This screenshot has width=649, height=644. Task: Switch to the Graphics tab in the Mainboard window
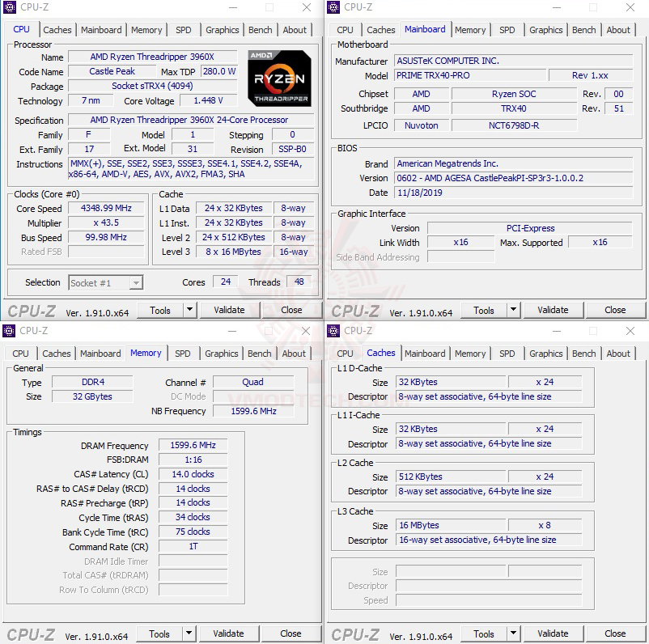pyautogui.click(x=545, y=30)
